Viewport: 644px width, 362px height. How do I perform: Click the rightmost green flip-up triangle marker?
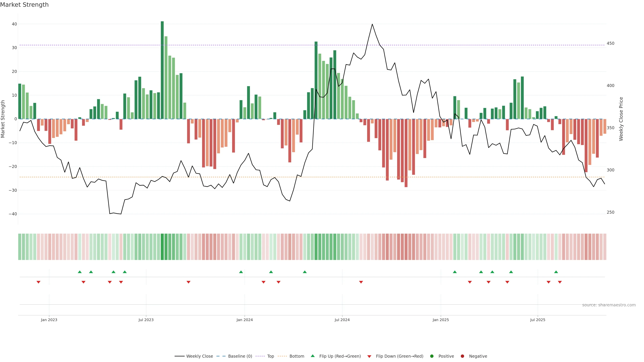coord(556,272)
